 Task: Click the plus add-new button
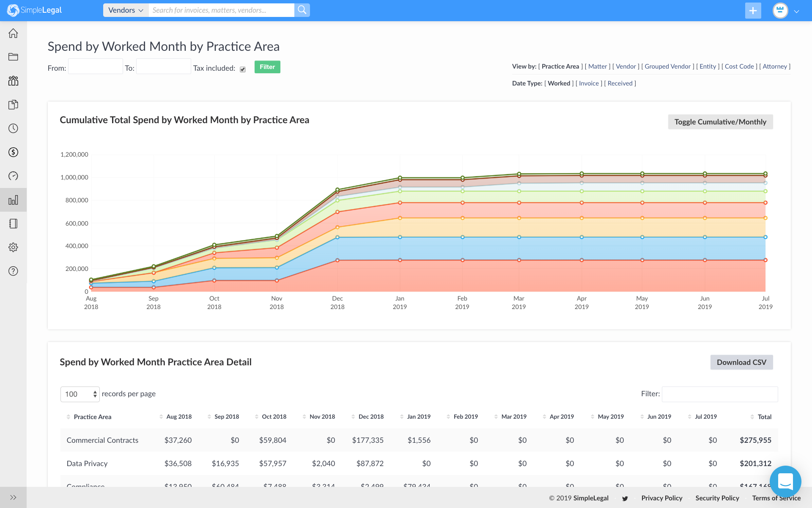pyautogui.click(x=753, y=11)
